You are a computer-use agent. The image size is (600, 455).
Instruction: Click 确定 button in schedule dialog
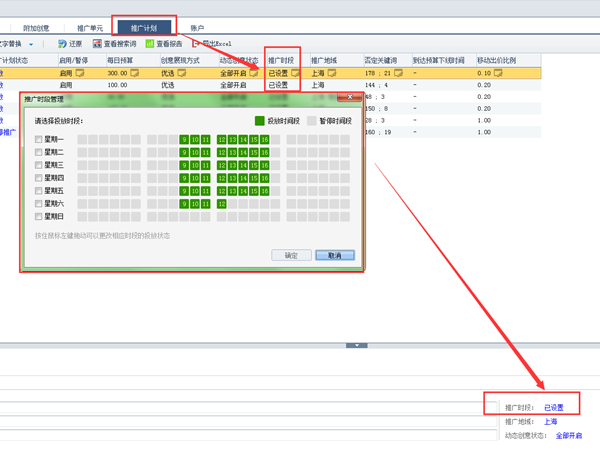tap(291, 255)
